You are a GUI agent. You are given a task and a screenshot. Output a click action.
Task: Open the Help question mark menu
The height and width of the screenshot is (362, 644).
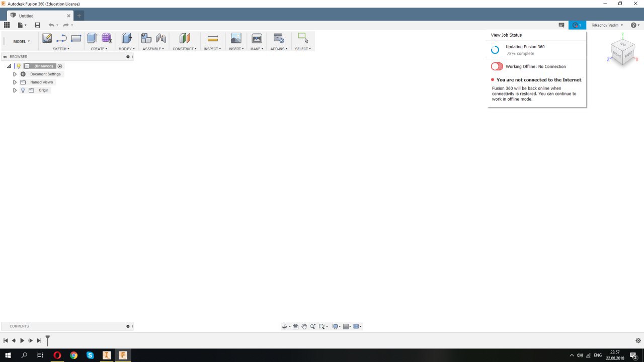(x=635, y=25)
